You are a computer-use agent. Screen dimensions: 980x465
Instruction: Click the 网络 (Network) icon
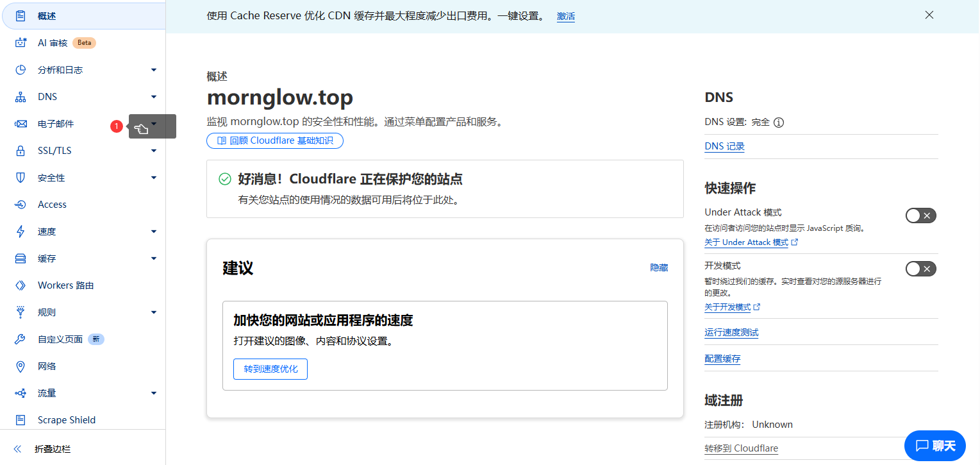pos(20,366)
